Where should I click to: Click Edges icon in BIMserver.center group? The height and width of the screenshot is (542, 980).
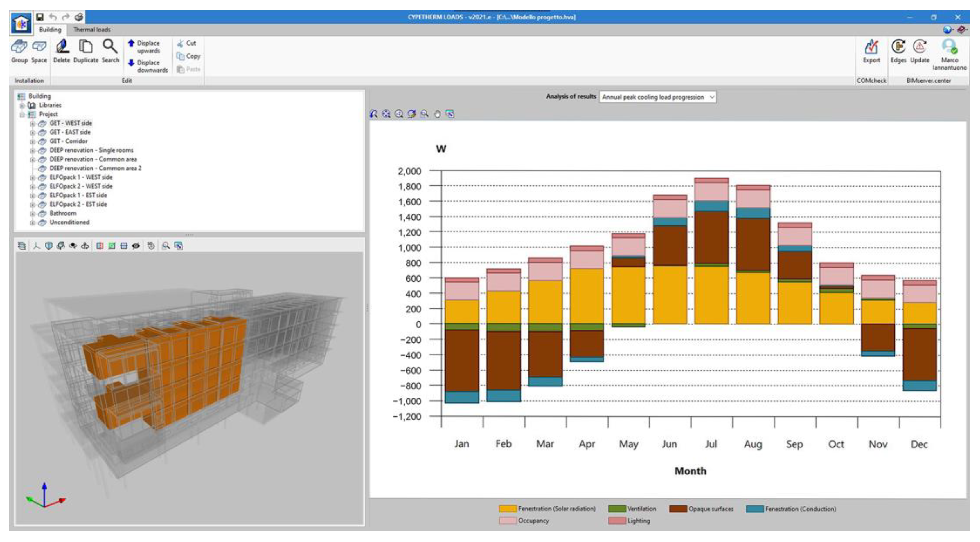tap(898, 47)
